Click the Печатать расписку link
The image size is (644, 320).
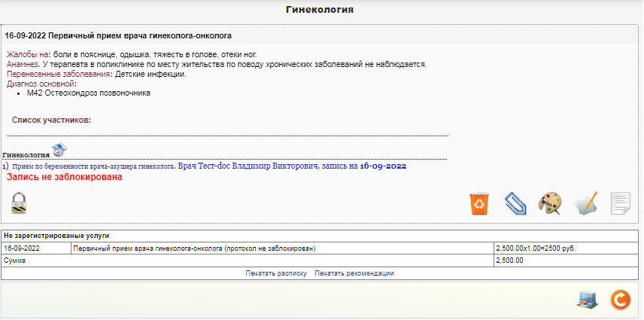275,273
